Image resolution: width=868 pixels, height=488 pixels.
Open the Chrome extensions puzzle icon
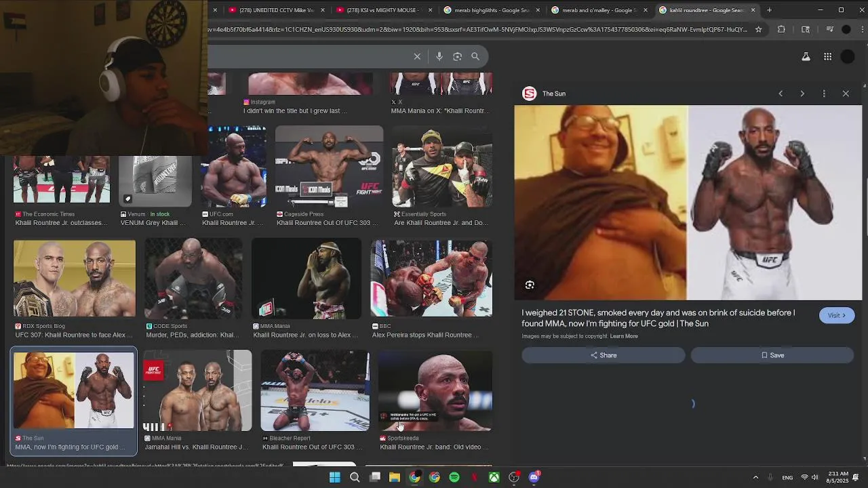click(x=781, y=29)
